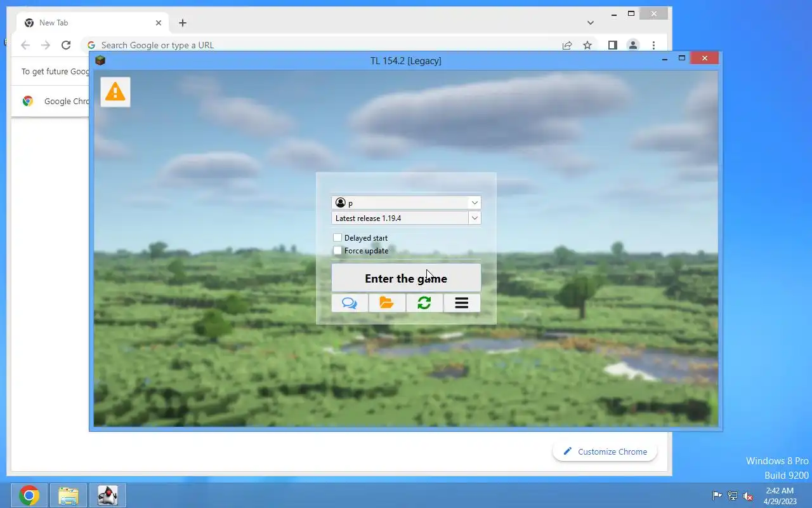Click the Chrome logo in the notification bar
Image resolution: width=812 pixels, height=508 pixels.
[28, 101]
